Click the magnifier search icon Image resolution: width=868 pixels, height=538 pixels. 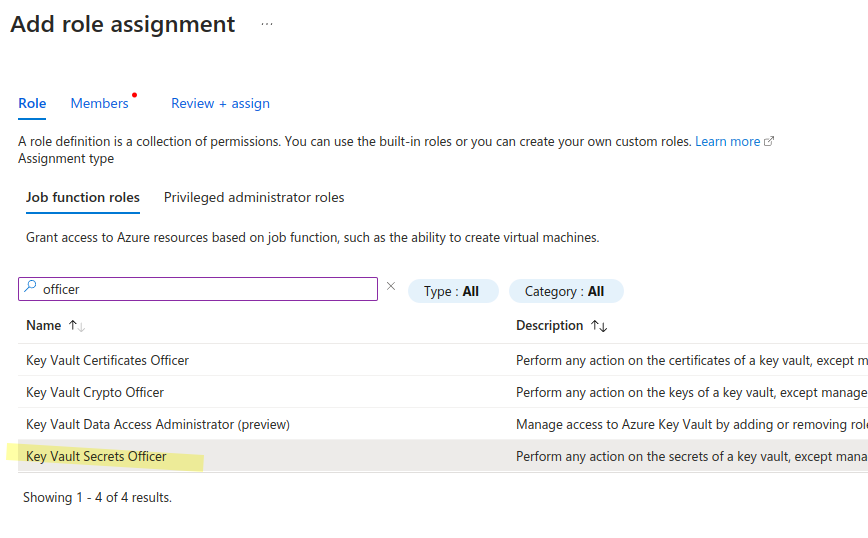(x=30, y=287)
